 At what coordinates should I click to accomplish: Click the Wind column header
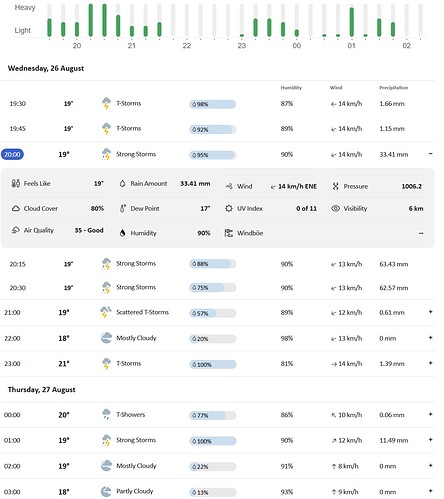point(336,88)
